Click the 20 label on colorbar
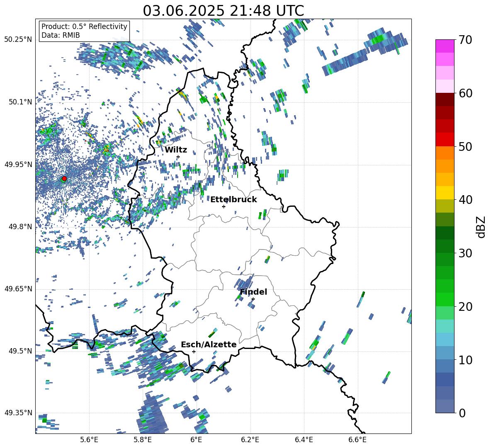The width and height of the screenshot is (491, 448). point(465,307)
